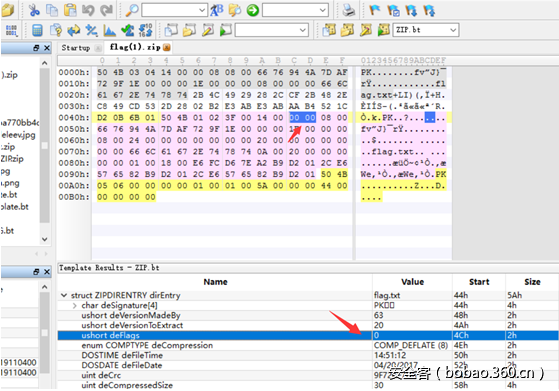Open the ZIP.bt template dropdown
The width and height of the screenshot is (559, 391).
453,30
